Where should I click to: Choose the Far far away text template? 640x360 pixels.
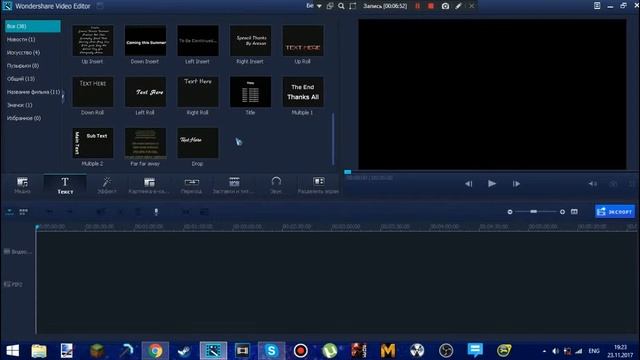point(145,143)
